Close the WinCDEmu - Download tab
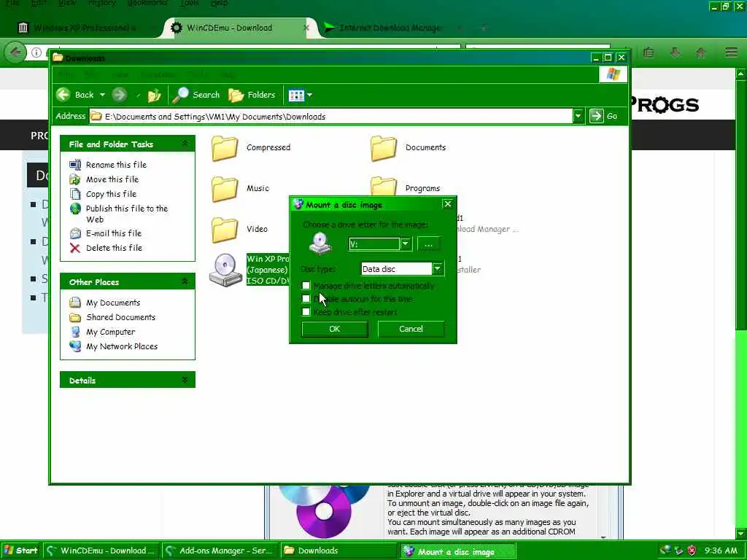The height and width of the screenshot is (560, 747). (x=306, y=28)
